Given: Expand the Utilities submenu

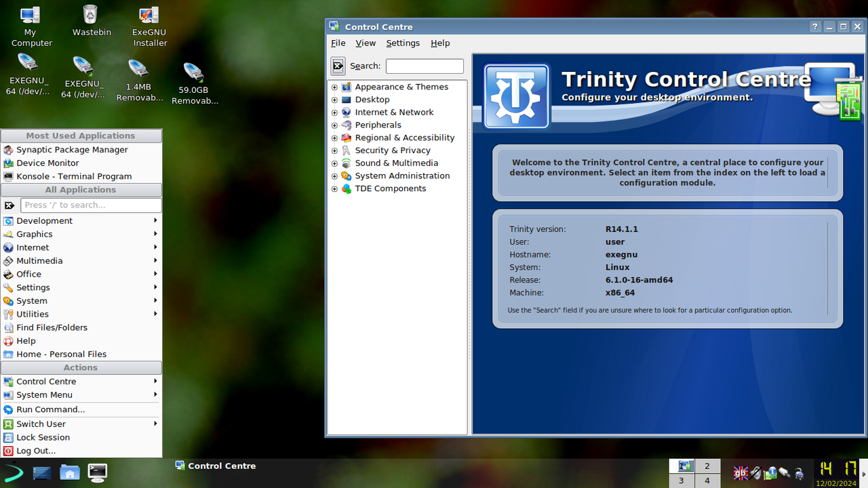Looking at the screenshot, I should coord(81,314).
